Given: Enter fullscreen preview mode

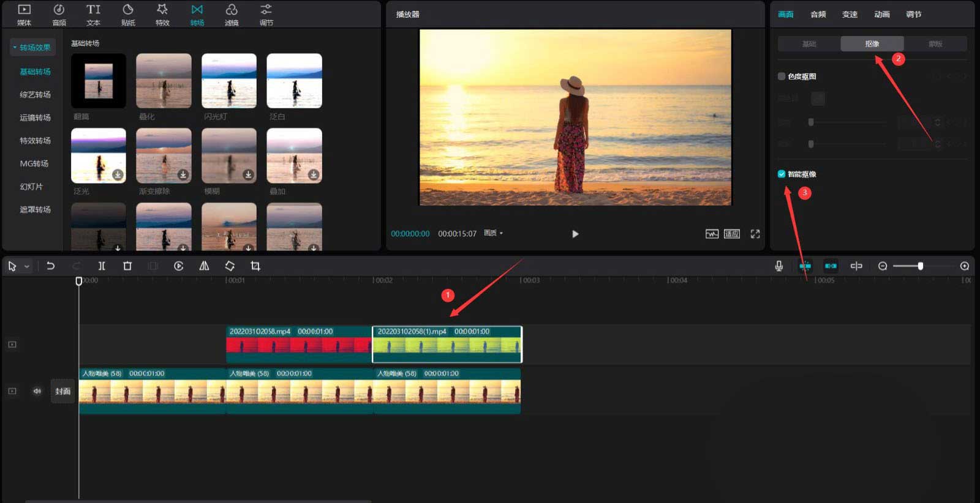Looking at the screenshot, I should (x=755, y=234).
